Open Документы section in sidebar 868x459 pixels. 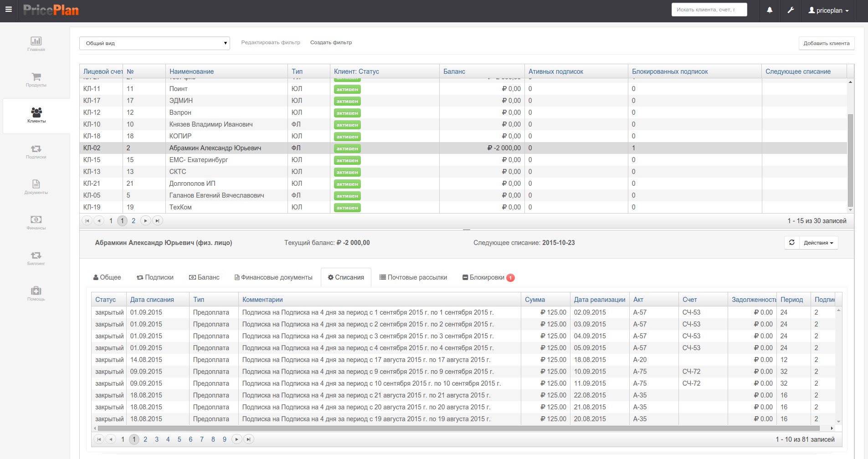(36, 187)
